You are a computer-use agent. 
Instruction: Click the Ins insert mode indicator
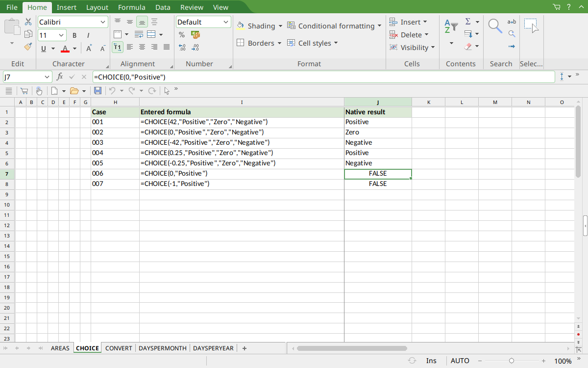pos(431,361)
